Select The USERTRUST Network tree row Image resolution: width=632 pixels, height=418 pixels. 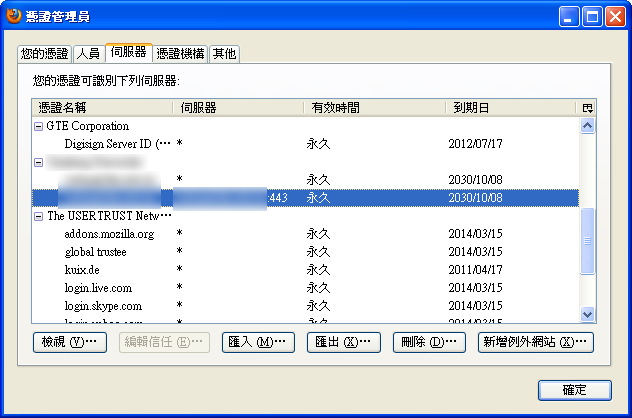click(305, 216)
